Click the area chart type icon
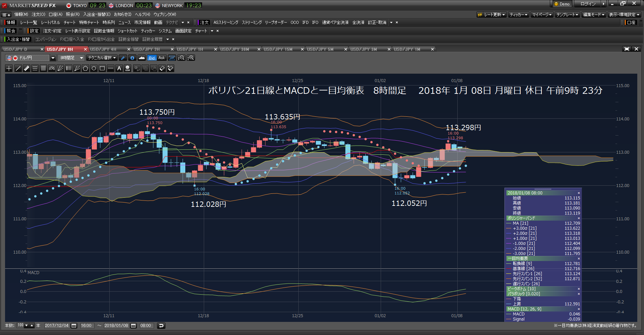Screen dimensions: 644x335 tap(142, 58)
